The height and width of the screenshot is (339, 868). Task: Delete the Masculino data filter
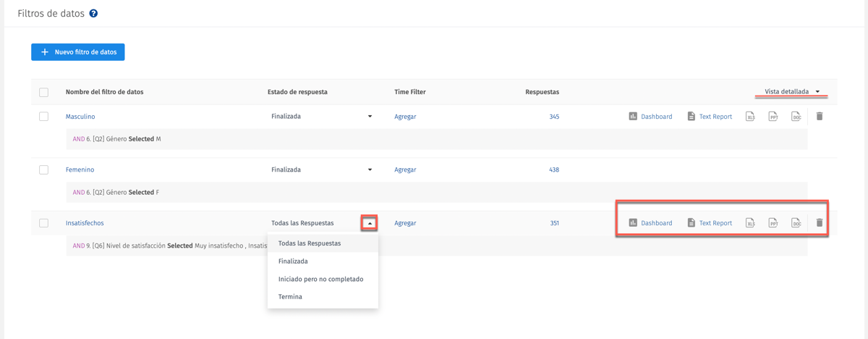tap(820, 116)
